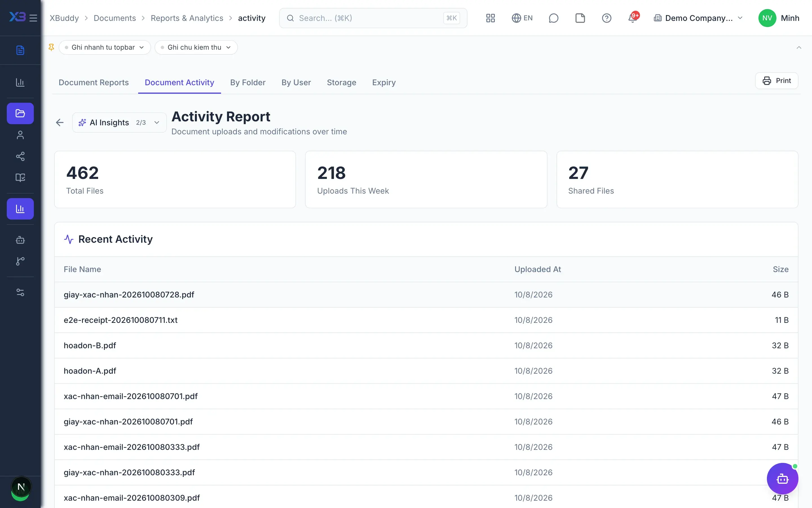Go to Documents breadcrumb link
The height and width of the screenshot is (508, 812).
115,18
